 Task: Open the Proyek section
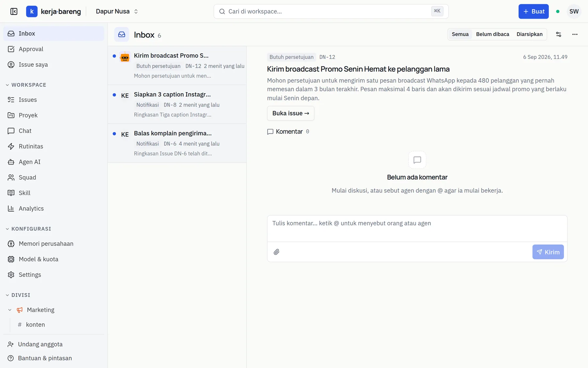coord(54,115)
